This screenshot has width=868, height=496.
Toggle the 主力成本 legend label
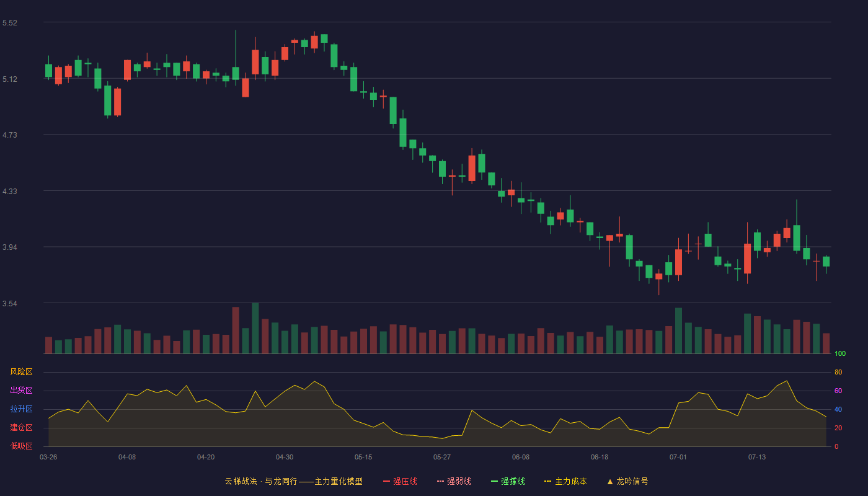point(570,481)
